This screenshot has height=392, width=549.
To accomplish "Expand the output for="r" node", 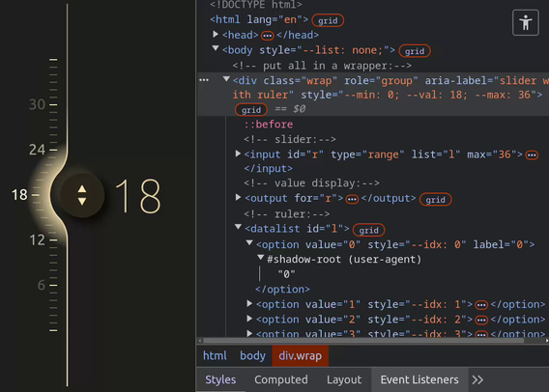I will tap(238, 197).
